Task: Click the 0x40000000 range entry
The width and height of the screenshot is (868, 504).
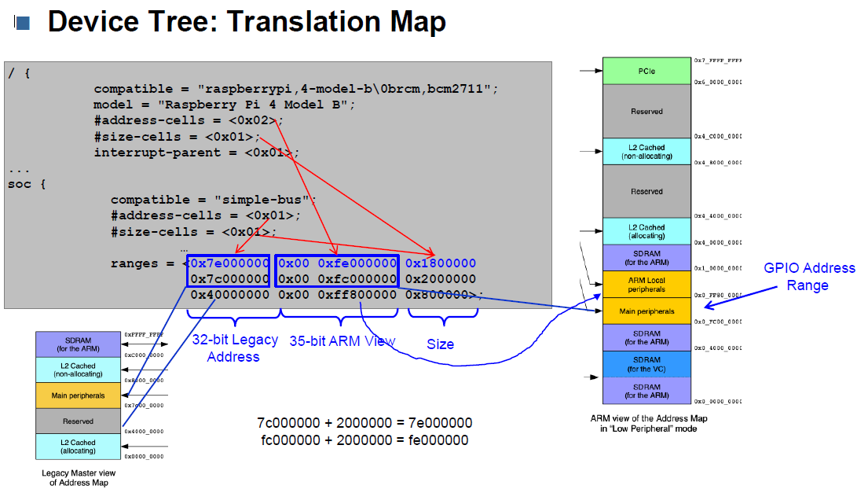Action: [x=229, y=295]
